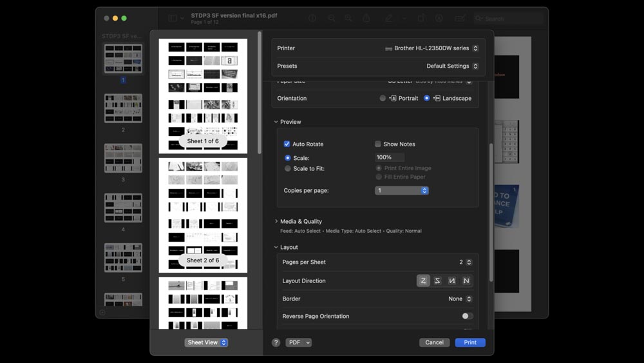Choose the reversed-Z layout direction icon

[x=437, y=280]
